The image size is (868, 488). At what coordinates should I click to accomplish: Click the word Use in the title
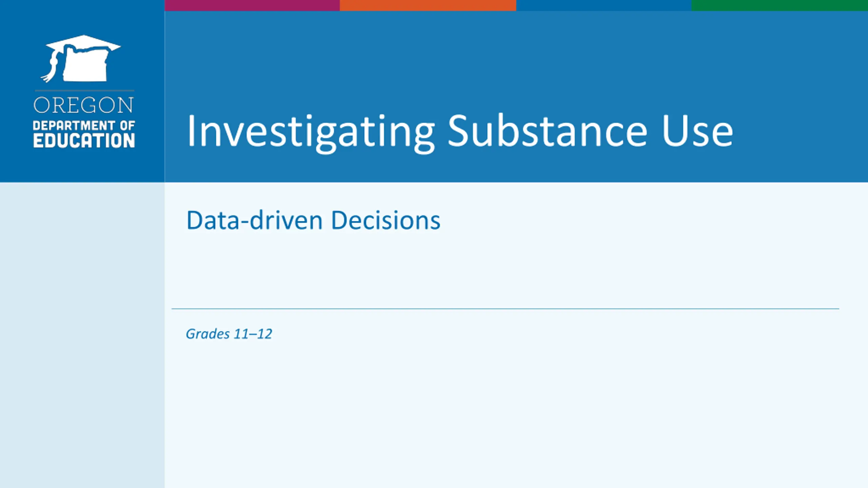point(698,131)
